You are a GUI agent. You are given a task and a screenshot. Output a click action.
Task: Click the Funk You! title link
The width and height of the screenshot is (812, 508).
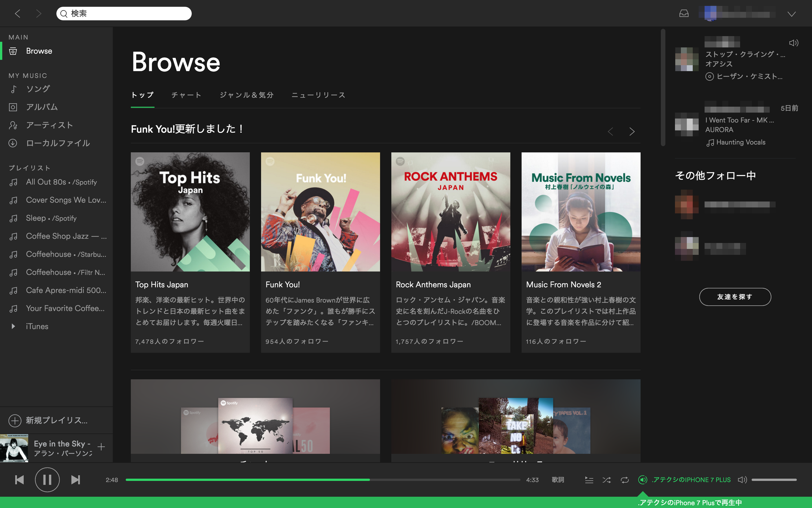point(283,284)
